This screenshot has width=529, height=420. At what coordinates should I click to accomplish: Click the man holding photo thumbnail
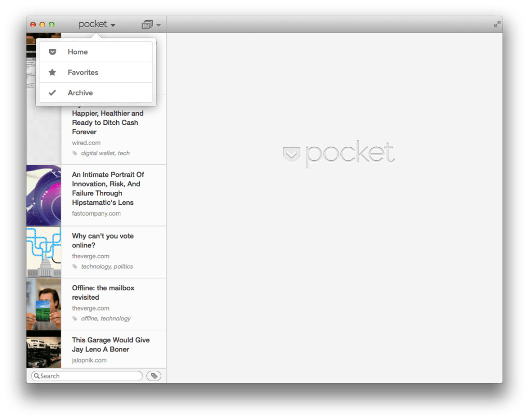[44, 304]
